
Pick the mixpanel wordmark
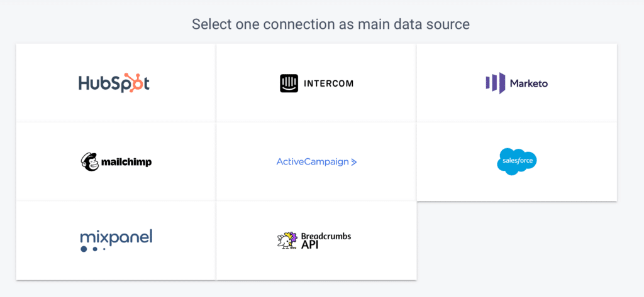point(116,237)
